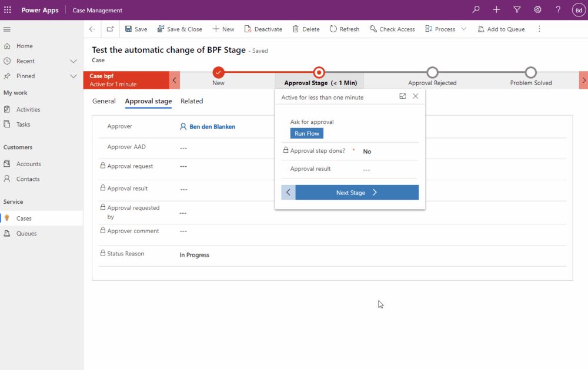The width and height of the screenshot is (588, 370).
Task: Click Deactivate in the command bar
Action: click(x=263, y=29)
